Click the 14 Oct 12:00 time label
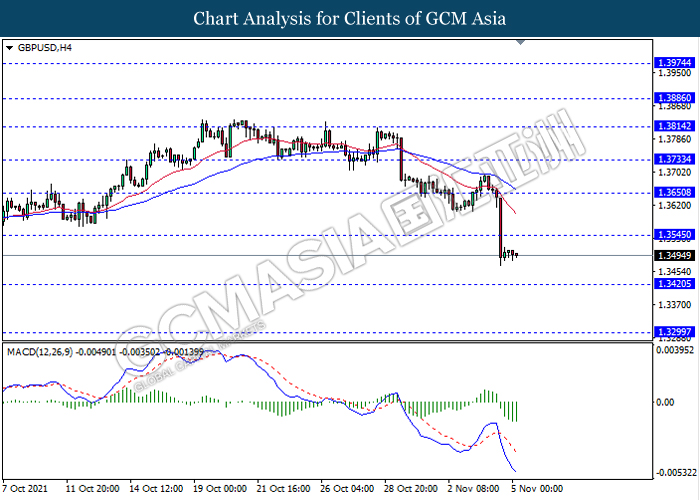 coord(156,488)
